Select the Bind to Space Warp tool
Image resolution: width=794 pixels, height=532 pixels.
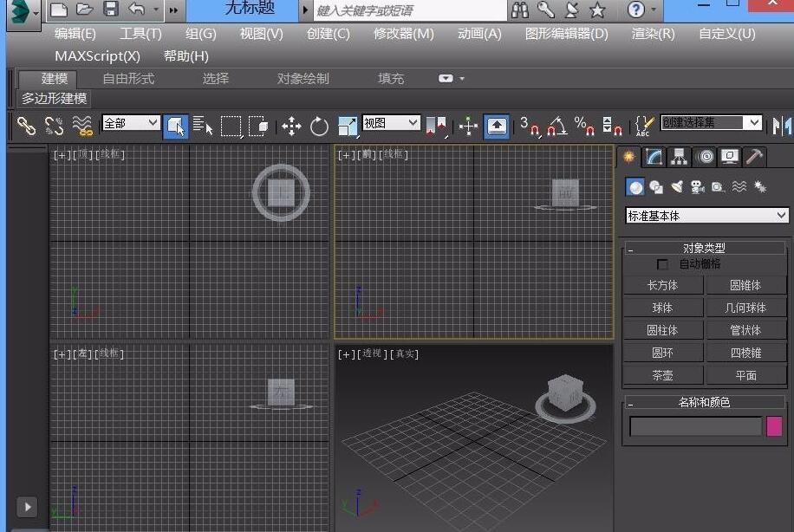tap(82, 126)
